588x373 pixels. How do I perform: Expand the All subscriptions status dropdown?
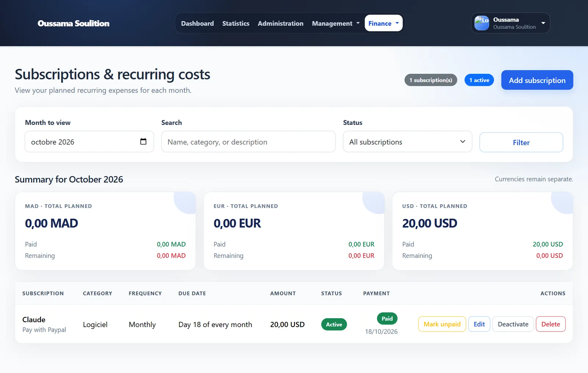pos(408,142)
